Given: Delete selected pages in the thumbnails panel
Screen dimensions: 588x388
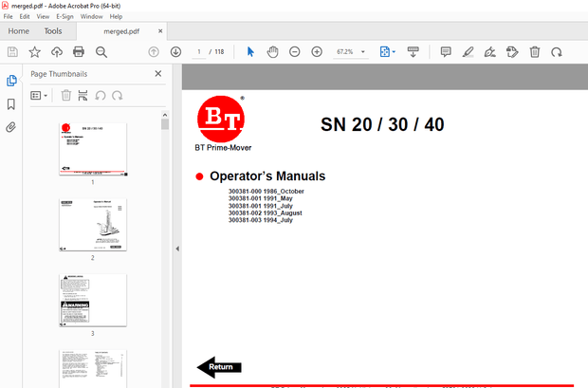Looking at the screenshot, I should [x=66, y=95].
